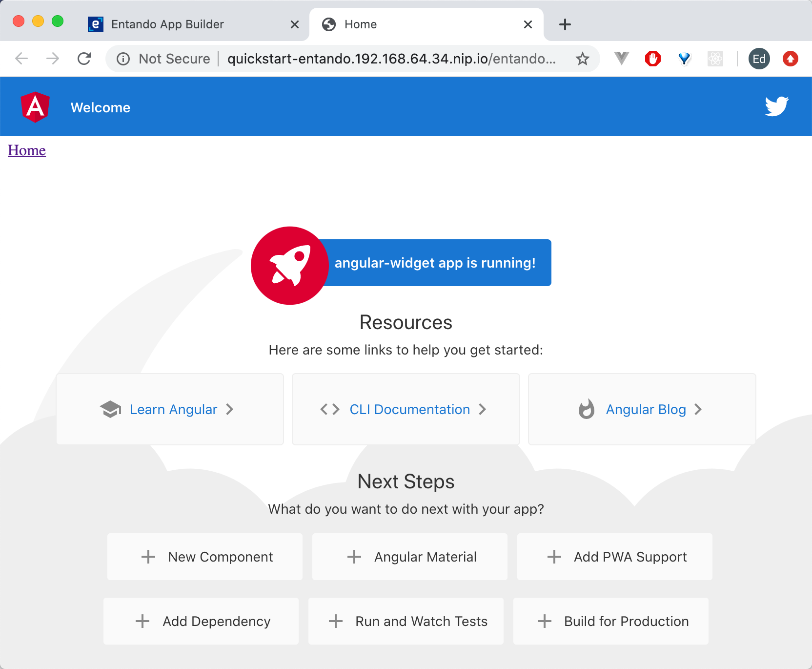This screenshot has width=812, height=669.
Task: Click the React DevTools atom extension icon
Action: tap(715, 59)
